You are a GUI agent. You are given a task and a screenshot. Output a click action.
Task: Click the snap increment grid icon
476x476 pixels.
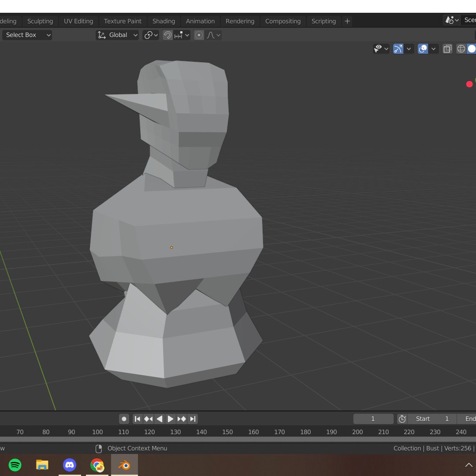(178, 35)
